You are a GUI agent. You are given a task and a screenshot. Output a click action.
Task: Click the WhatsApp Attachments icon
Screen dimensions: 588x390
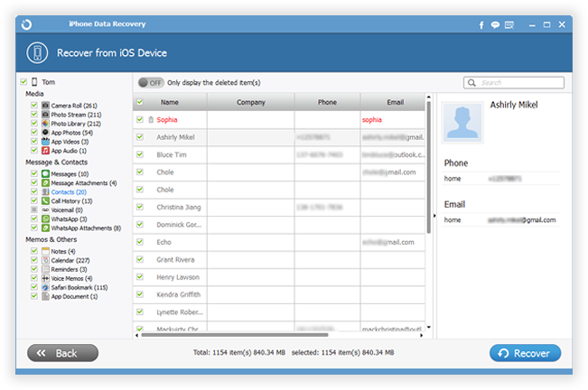45,227
